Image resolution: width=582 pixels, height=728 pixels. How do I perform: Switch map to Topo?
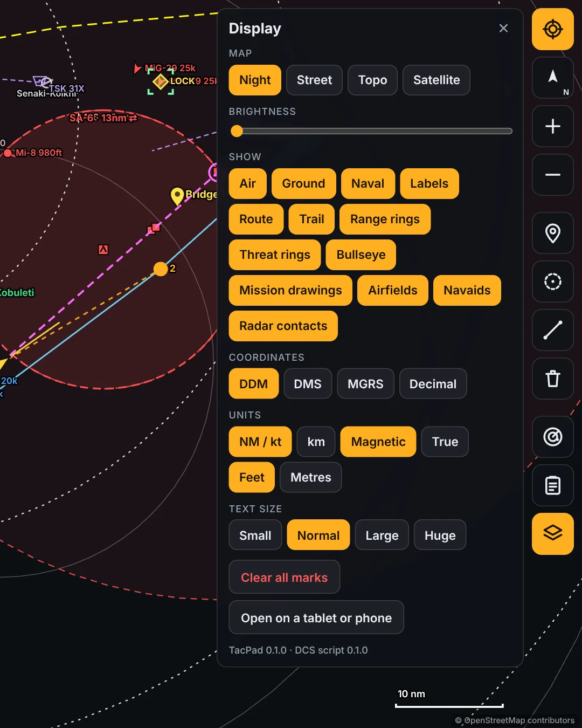tap(372, 80)
